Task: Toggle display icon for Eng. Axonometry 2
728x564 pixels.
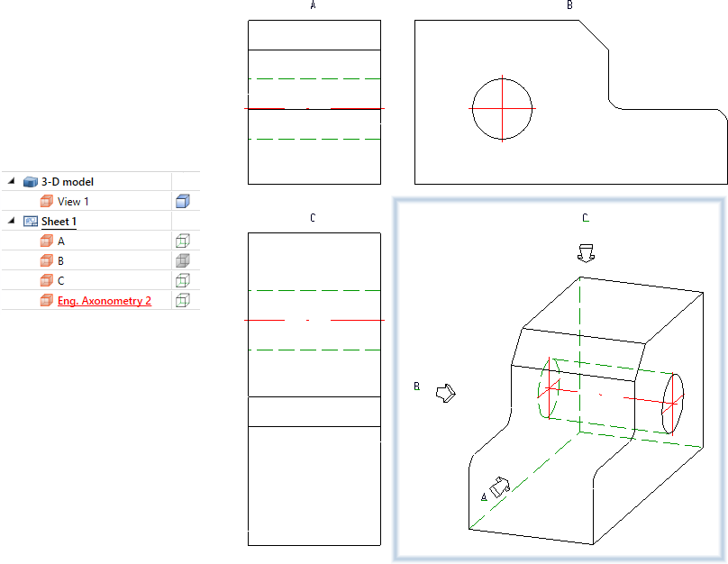Action: click(183, 301)
